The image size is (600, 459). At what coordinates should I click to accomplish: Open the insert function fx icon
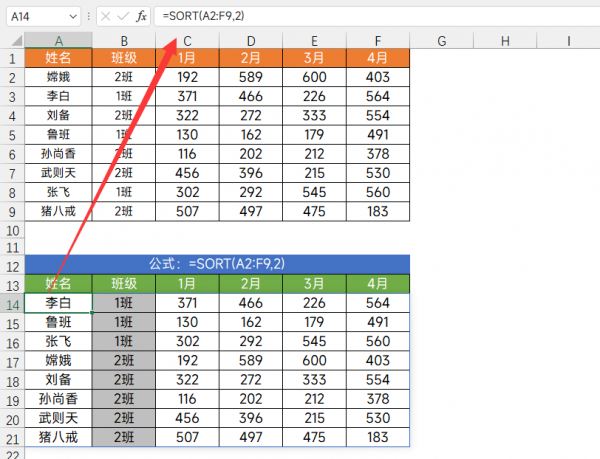[141, 17]
